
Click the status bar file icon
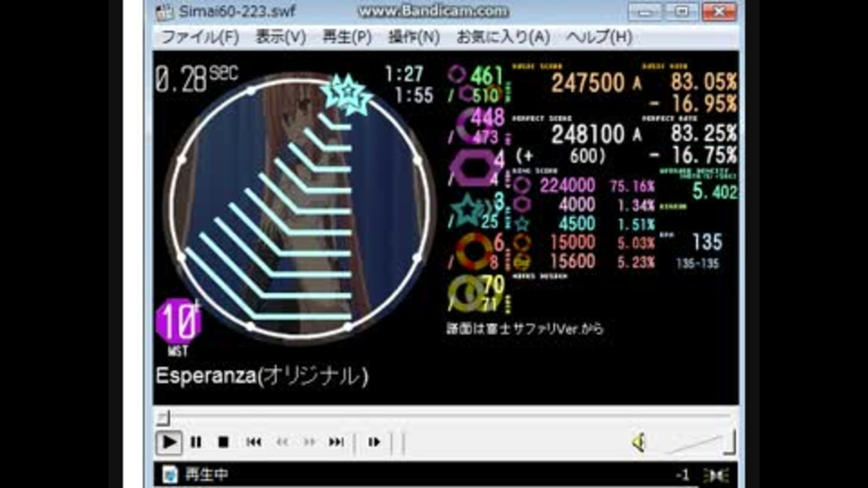click(170, 474)
